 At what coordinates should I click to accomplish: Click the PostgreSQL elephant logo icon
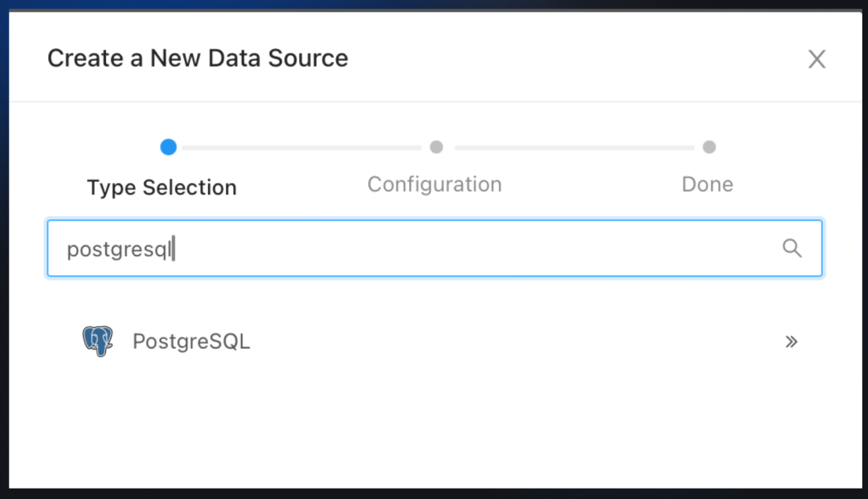coord(97,342)
